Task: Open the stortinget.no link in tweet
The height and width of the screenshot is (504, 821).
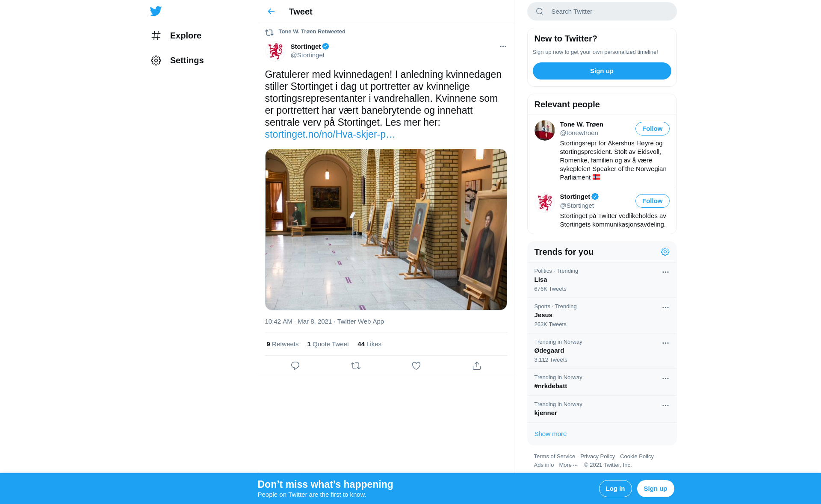Action: 330,134
